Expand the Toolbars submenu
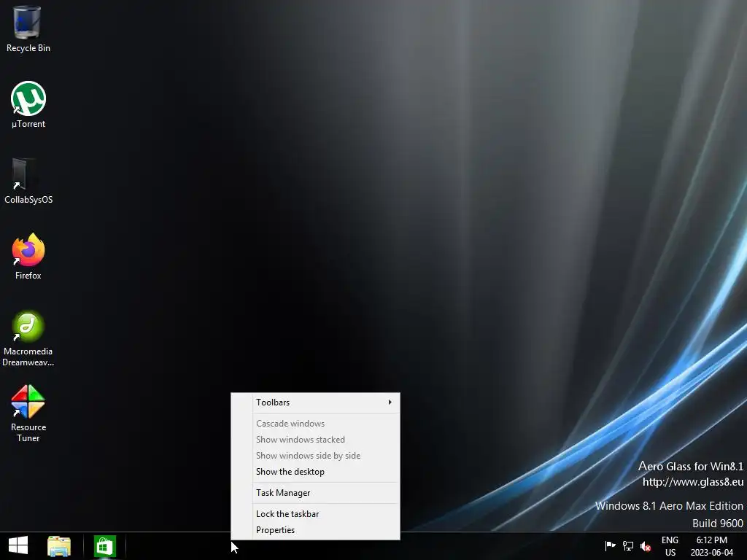Image resolution: width=747 pixels, height=560 pixels. click(x=315, y=402)
